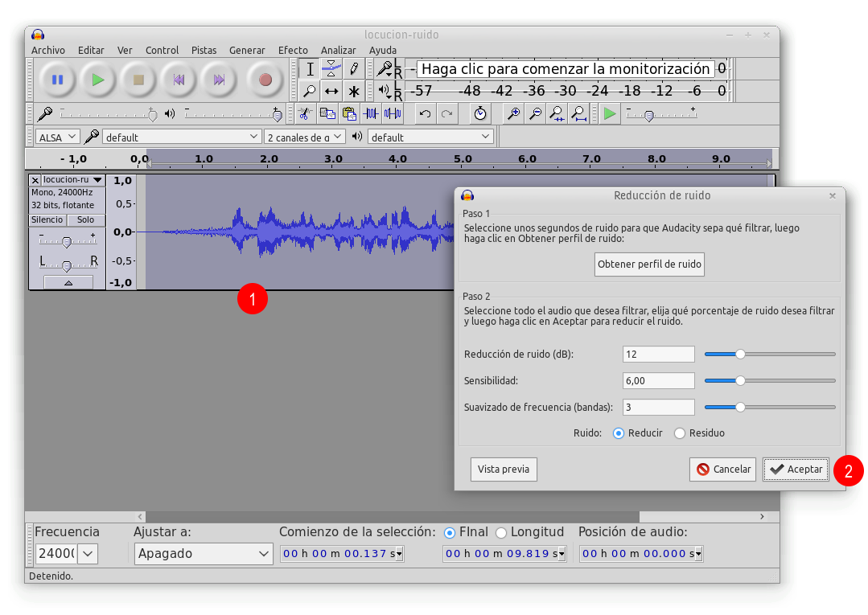Open the recording device default dropdown
The height and width of the screenshot is (615, 868).
click(x=182, y=137)
